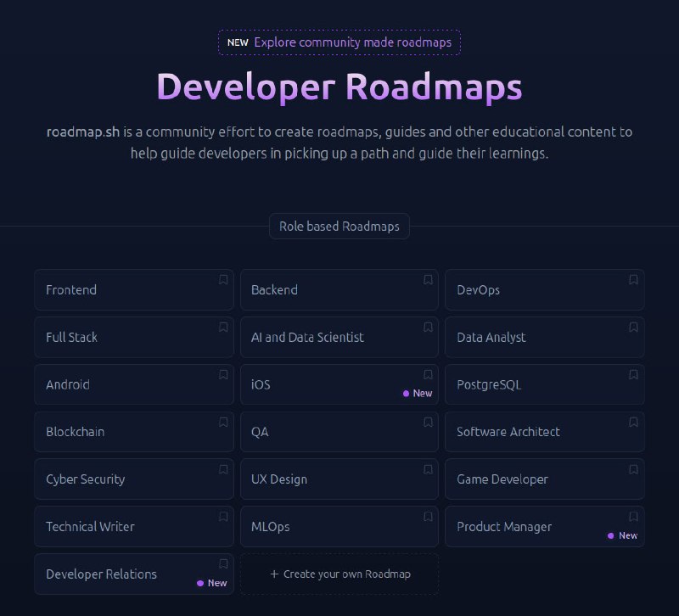This screenshot has height=616, width=679.
Task: Click the roadmap.sh name in description
Action: pyautogui.click(x=82, y=132)
